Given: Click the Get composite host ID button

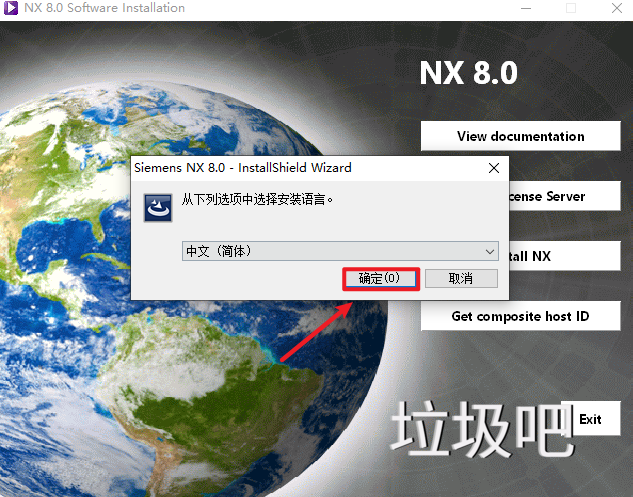Looking at the screenshot, I should [x=520, y=317].
